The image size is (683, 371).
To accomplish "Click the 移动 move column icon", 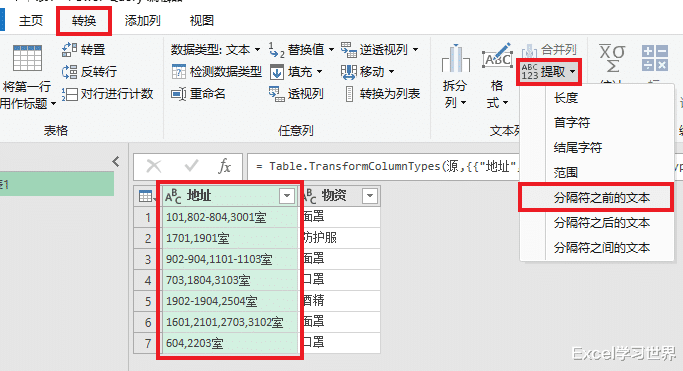I will coord(348,72).
